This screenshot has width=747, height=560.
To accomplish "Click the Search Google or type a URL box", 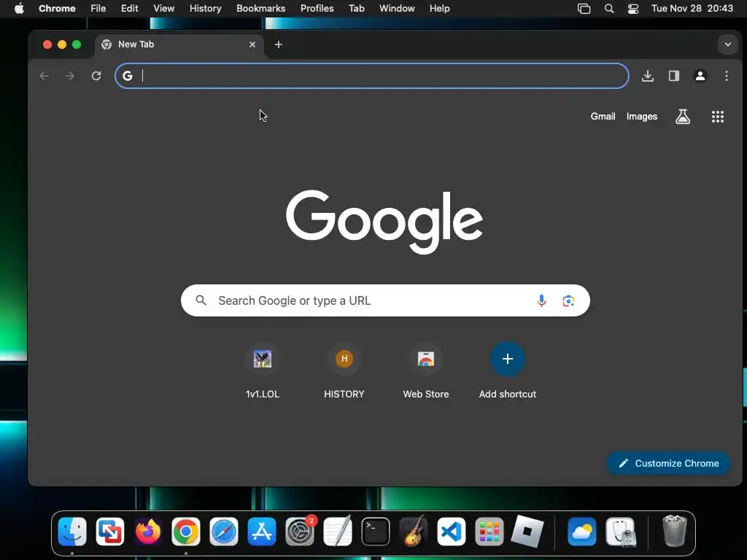I will (385, 300).
